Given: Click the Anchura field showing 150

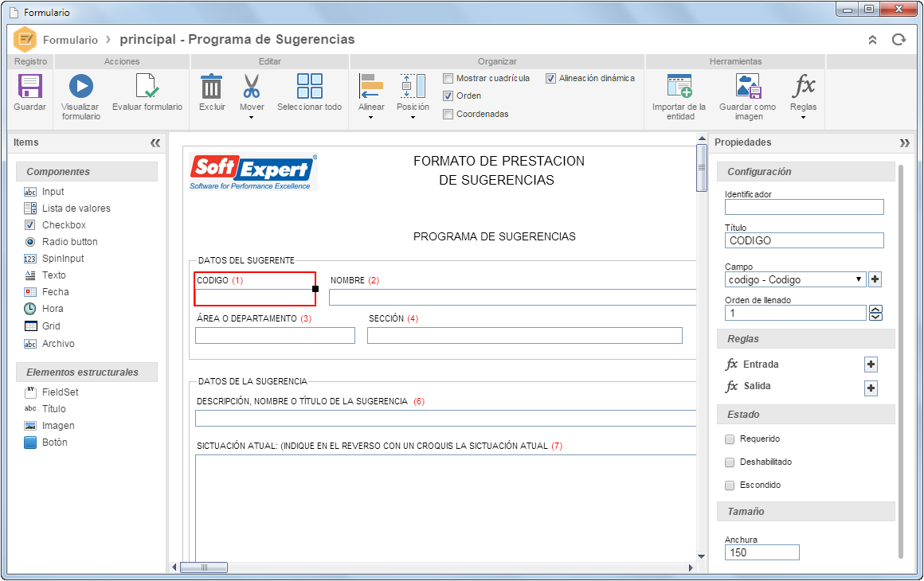Looking at the screenshot, I should (x=762, y=552).
